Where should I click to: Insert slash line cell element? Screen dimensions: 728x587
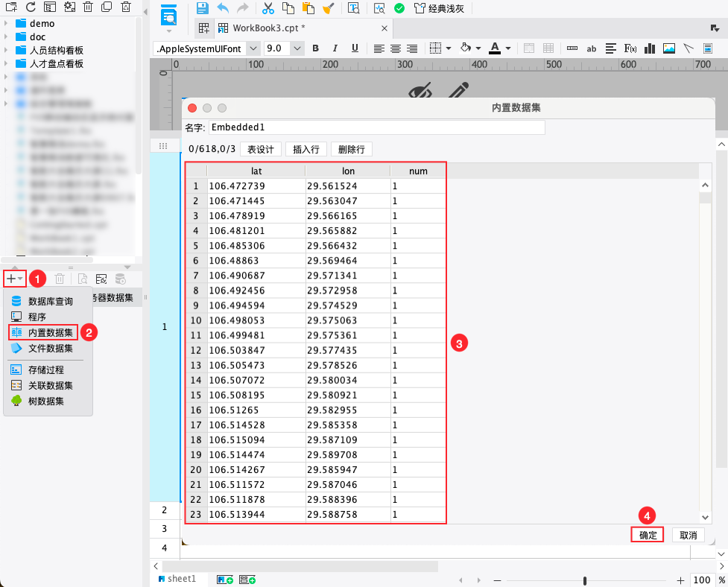689,48
